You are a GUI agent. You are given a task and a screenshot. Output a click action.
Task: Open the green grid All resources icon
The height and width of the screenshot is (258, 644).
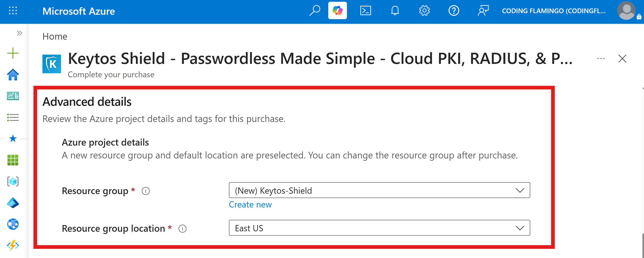13,160
